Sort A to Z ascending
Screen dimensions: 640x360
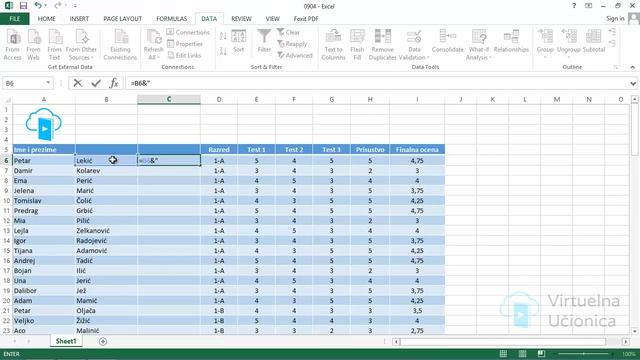coord(223,36)
